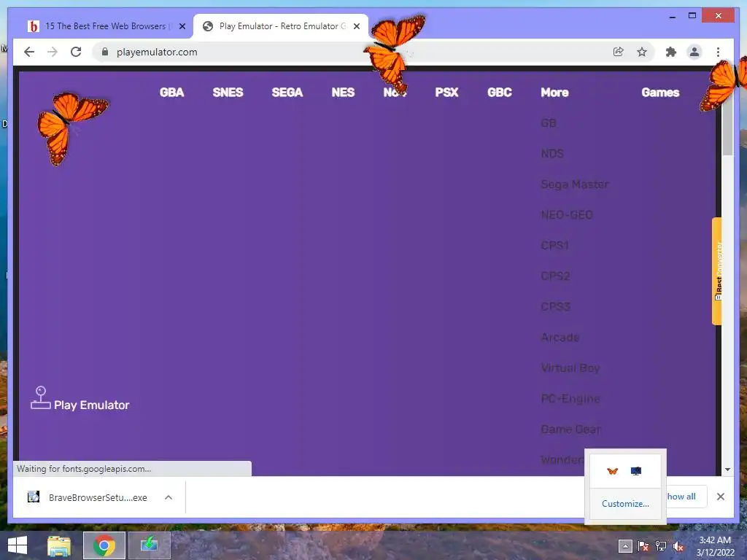Close the 15 Best Free Web Browsers tab

click(x=182, y=26)
